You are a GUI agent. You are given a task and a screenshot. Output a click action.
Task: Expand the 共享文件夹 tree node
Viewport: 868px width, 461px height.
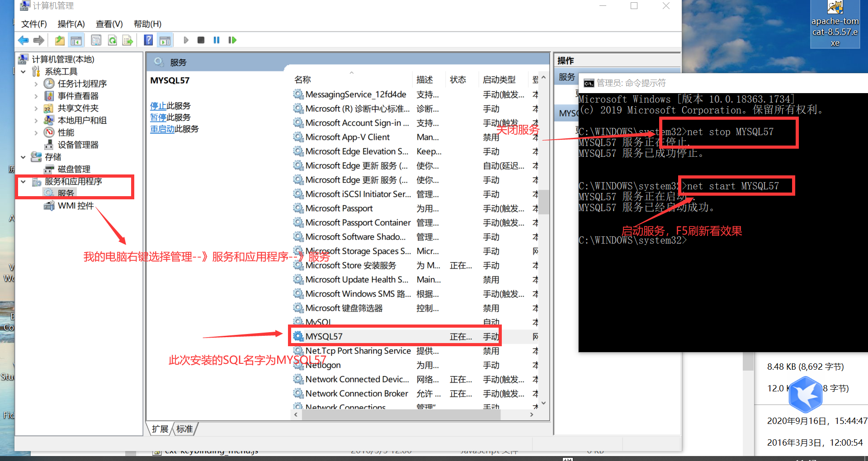pyautogui.click(x=36, y=108)
